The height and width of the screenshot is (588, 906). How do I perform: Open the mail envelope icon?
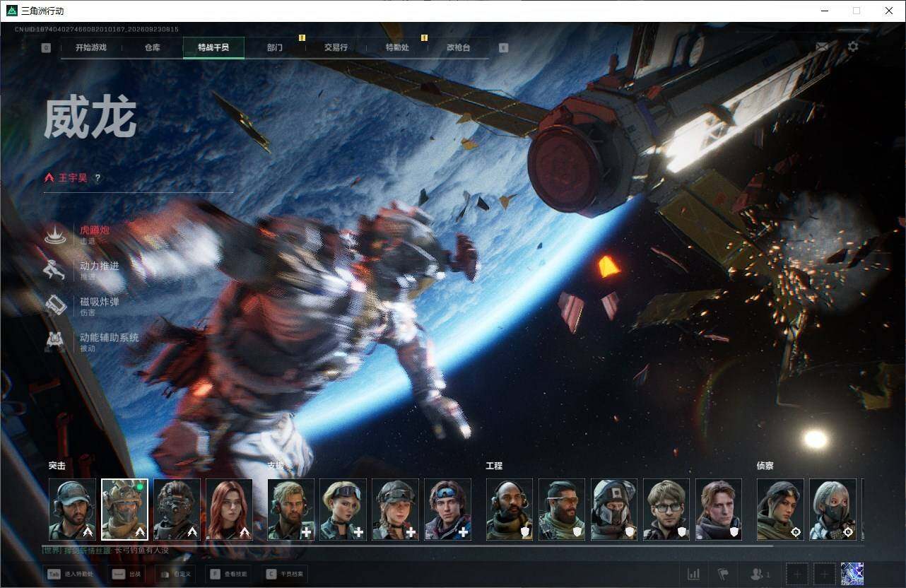coord(822,47)
